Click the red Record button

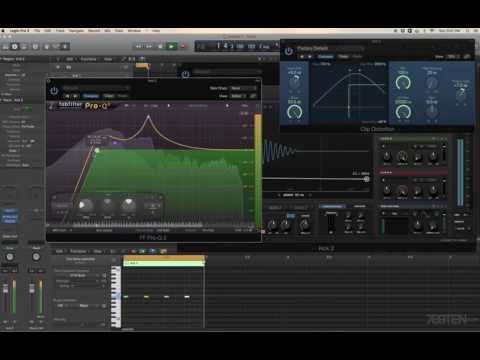[x=183, y=46]
